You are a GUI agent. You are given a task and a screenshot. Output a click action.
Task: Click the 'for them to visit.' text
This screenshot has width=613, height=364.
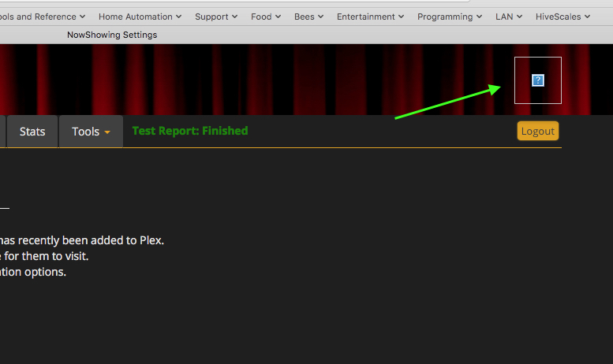(x=47, y=256)
